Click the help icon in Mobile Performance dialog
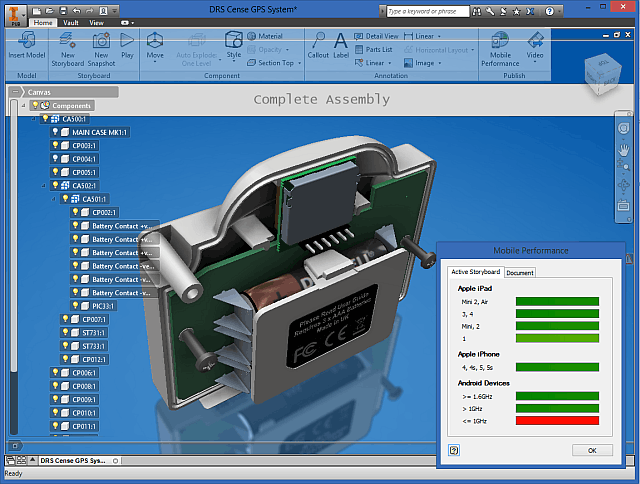Viewport: 640px width, 484px height. [454, 450]
